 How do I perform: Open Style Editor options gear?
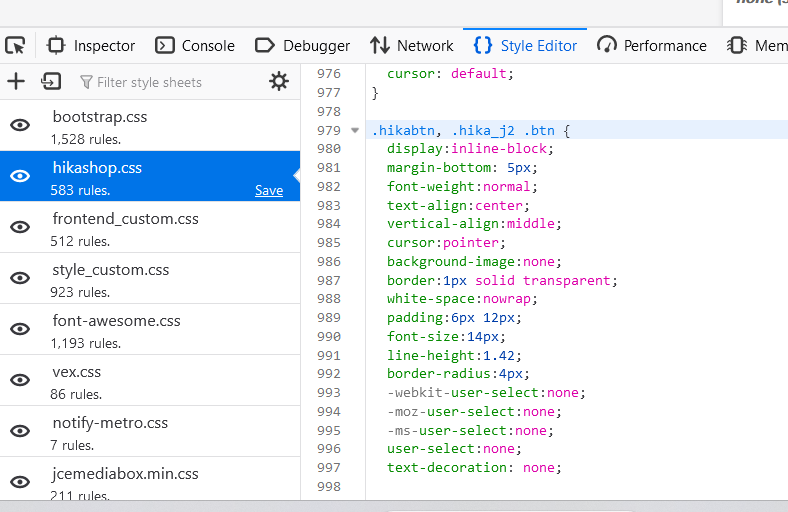279,82
